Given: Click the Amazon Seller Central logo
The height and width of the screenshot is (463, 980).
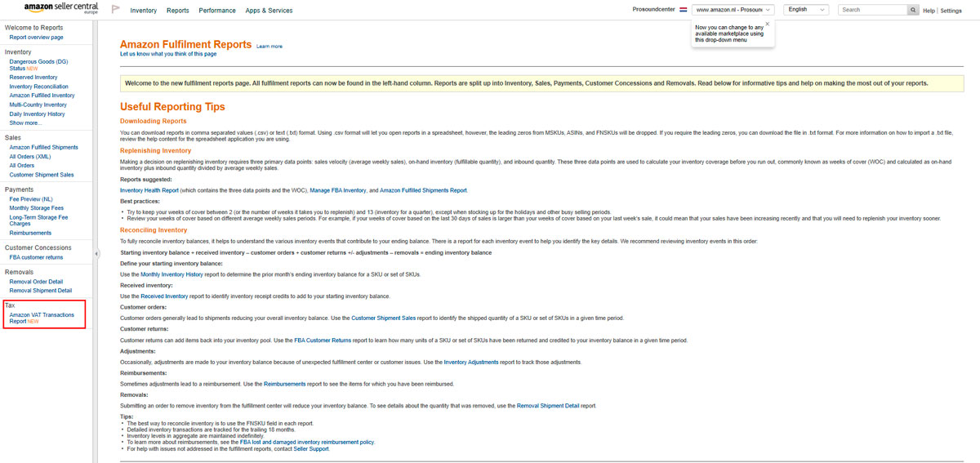Looking at the screenshot, I should (63, 9).
